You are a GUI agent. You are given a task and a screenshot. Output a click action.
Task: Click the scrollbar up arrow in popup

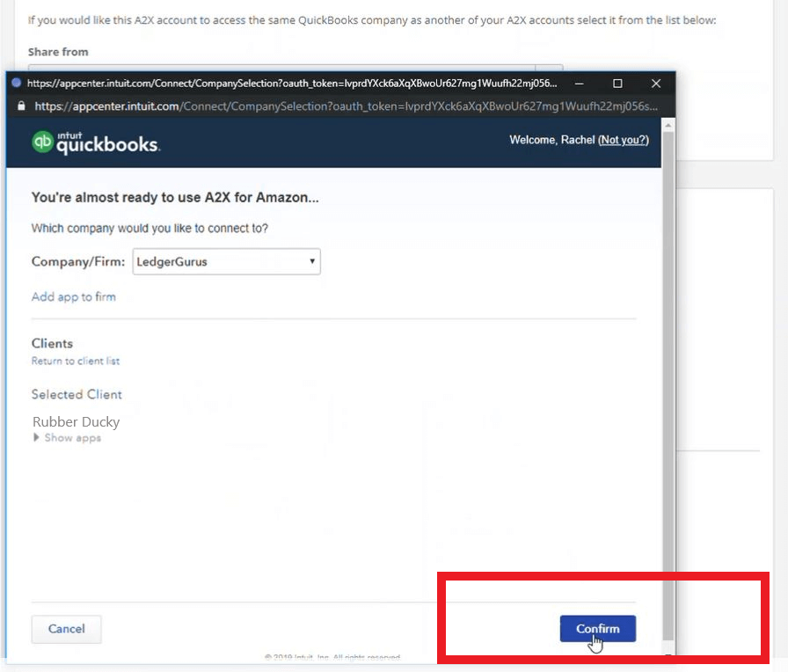point(668,125)
